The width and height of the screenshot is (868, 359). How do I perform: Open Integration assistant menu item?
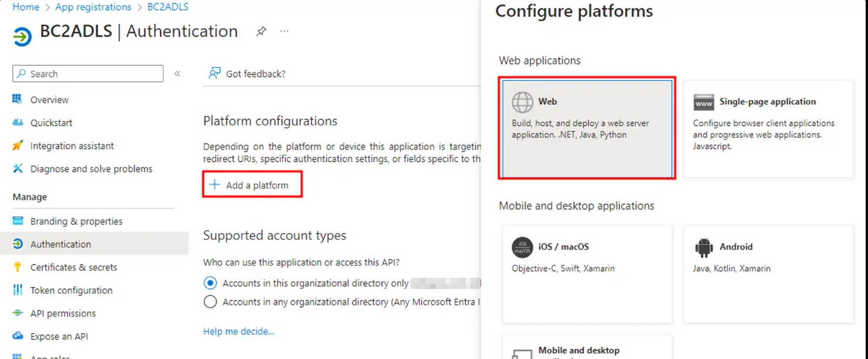[72, 145]
